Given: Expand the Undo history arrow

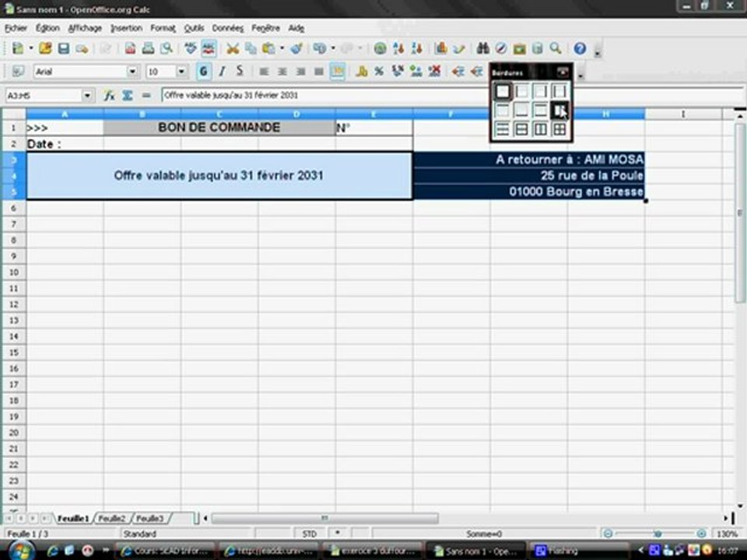Looking at the screenshot, I should coord(333,48).
